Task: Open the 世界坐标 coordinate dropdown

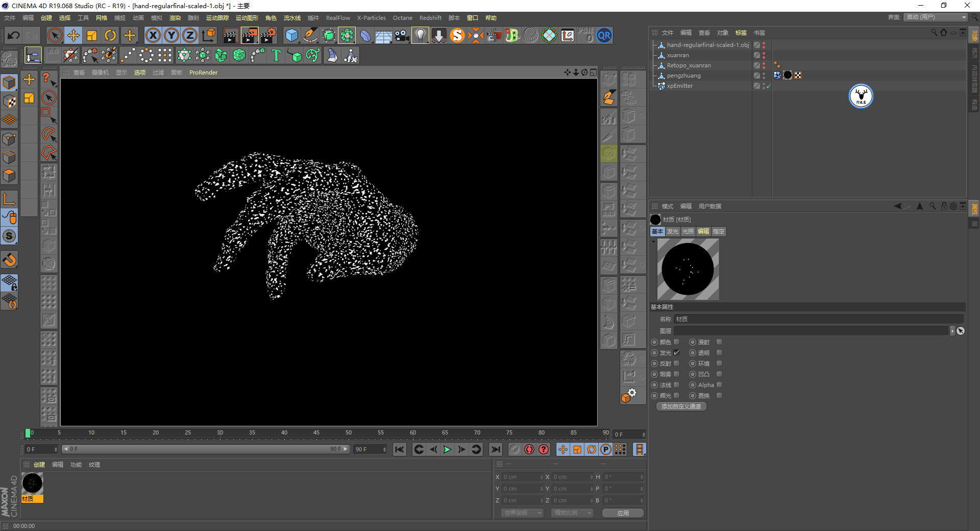Action: (x=522, y=513)
